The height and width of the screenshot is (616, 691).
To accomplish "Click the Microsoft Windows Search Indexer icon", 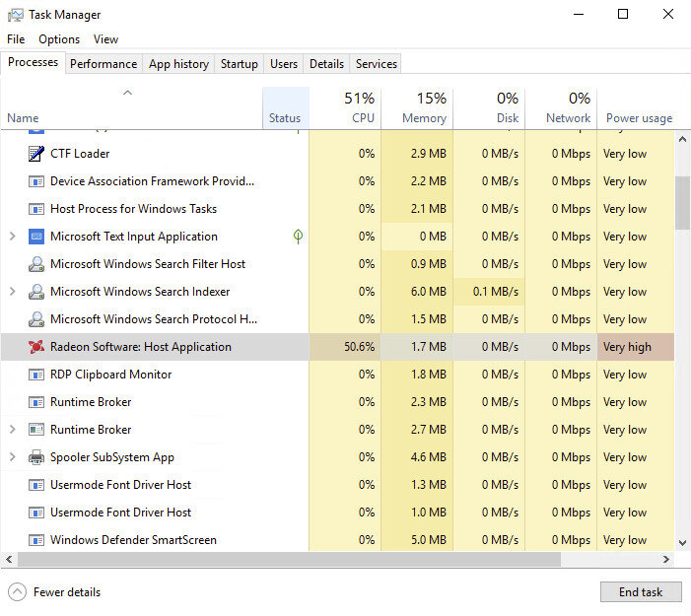I will click(x=36, y=292).
